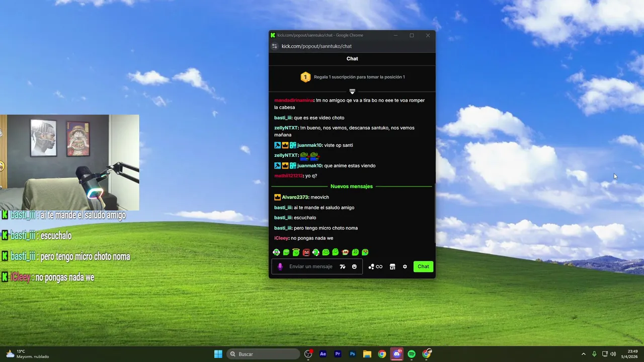
Task: Insert the red angry face emote
Action: (306, 252)
